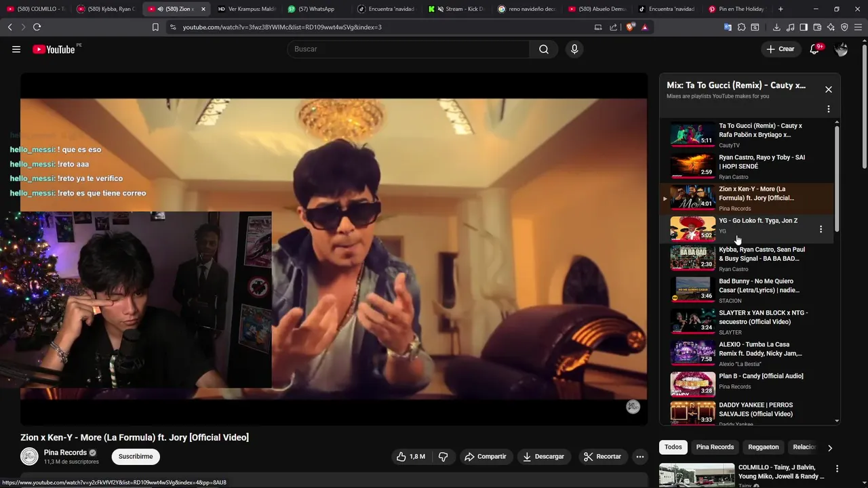This screenshot has height=488, width=868.
Task: Open the YouTube hamburger guide menu
Action: click(16, 49)
